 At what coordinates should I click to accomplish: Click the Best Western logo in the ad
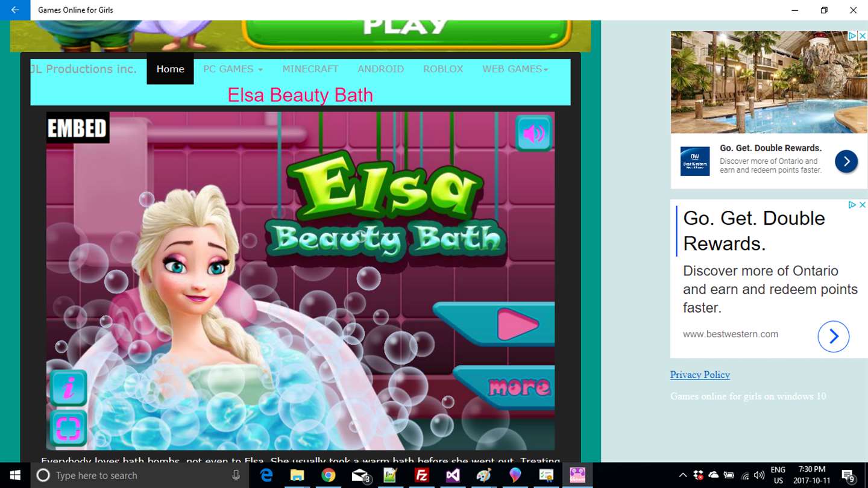click(x=695, y=161)
